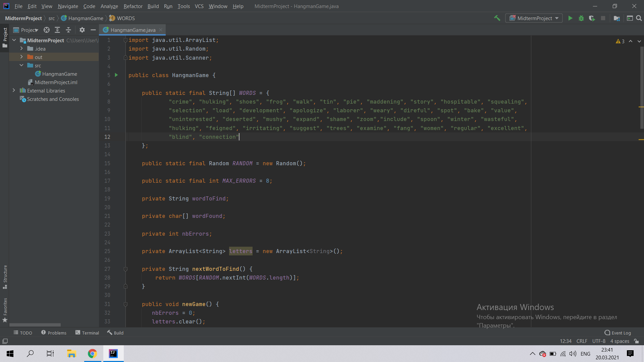
Task: Open the Event Log
Action: [x=618, y=333]
